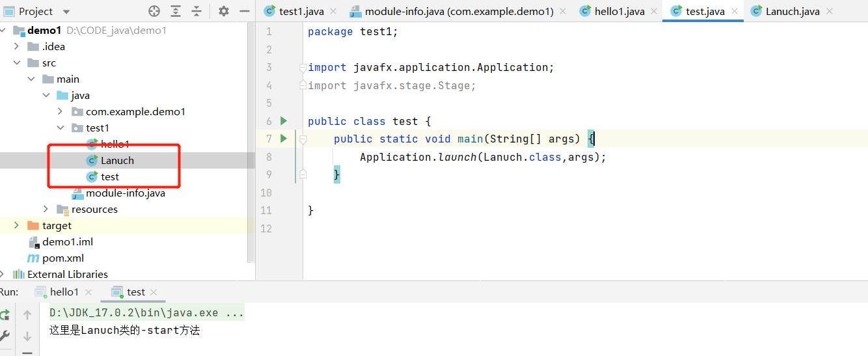Viewport: 868px width, 356px height.
Task: Close the test run tab
Action: (x=154, y=292)
